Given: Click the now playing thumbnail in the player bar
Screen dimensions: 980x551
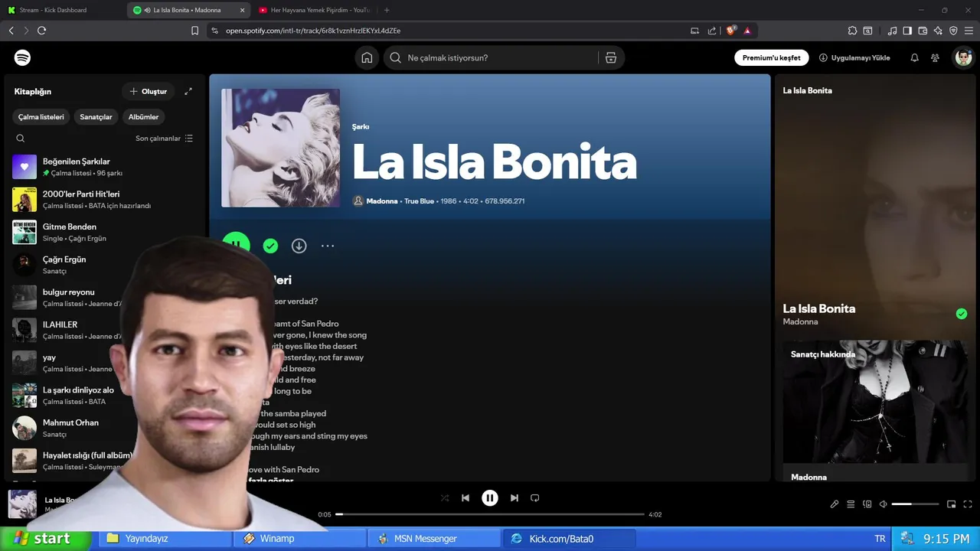Looking at the screenshot, I should pos(22,504).
